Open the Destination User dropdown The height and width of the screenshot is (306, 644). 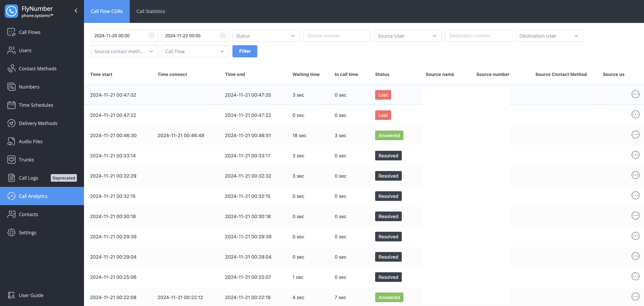coord(549,36)
